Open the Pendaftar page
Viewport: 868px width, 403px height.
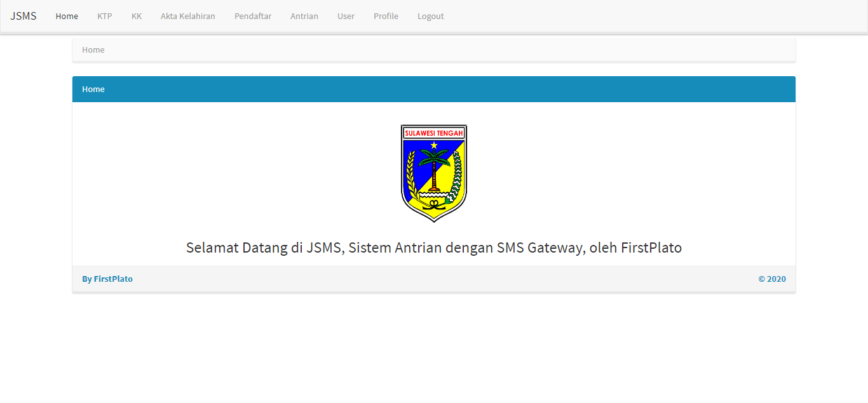tap(253, 16)
